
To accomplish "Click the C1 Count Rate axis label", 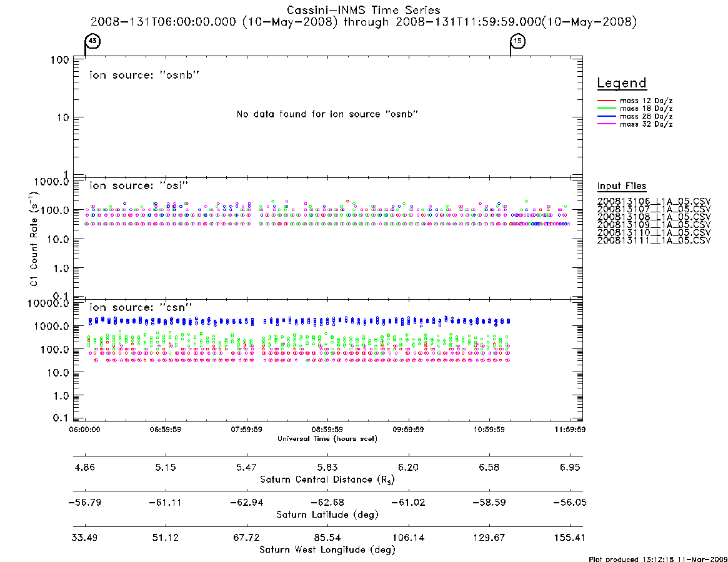I will 34,239.
